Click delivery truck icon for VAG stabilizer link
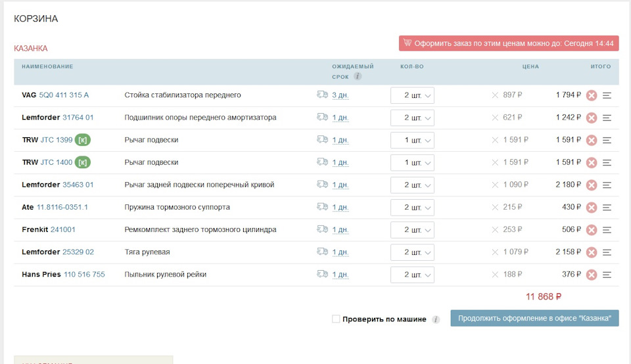 322,95
